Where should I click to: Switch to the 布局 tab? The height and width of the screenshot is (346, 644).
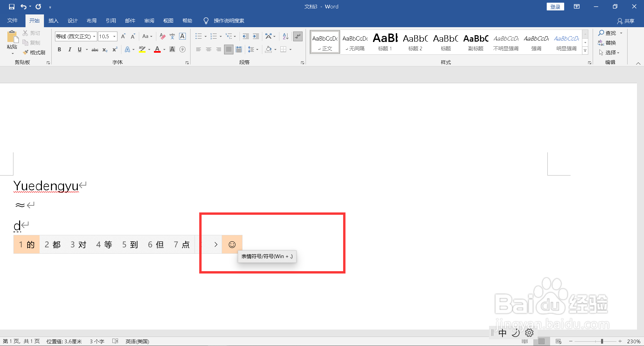92,21
